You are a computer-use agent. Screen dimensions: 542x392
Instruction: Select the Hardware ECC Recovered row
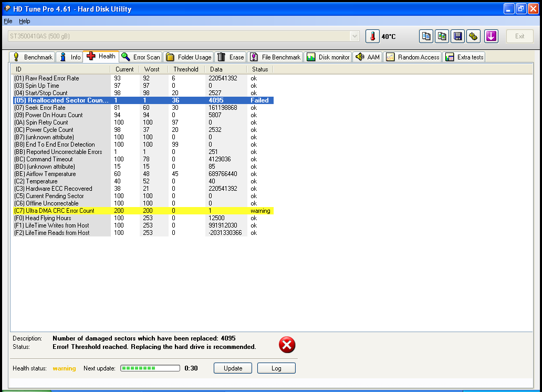pos(143,189)
